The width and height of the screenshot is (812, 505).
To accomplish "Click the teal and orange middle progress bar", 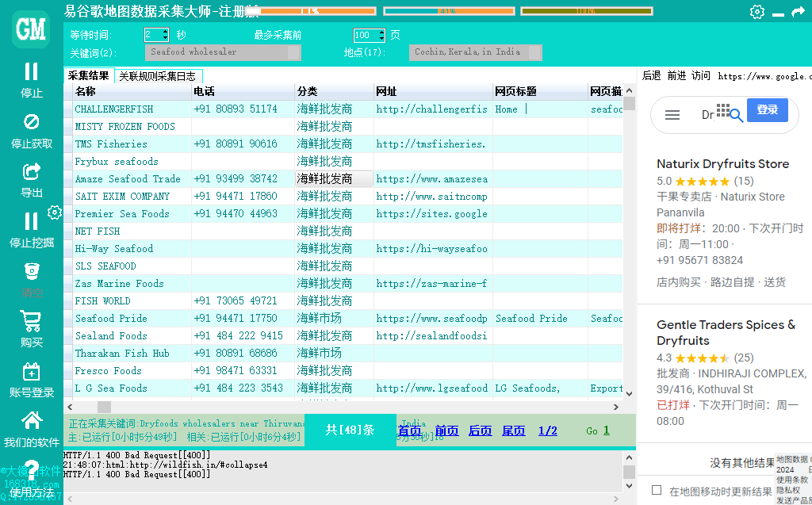I will pos(449,11).
